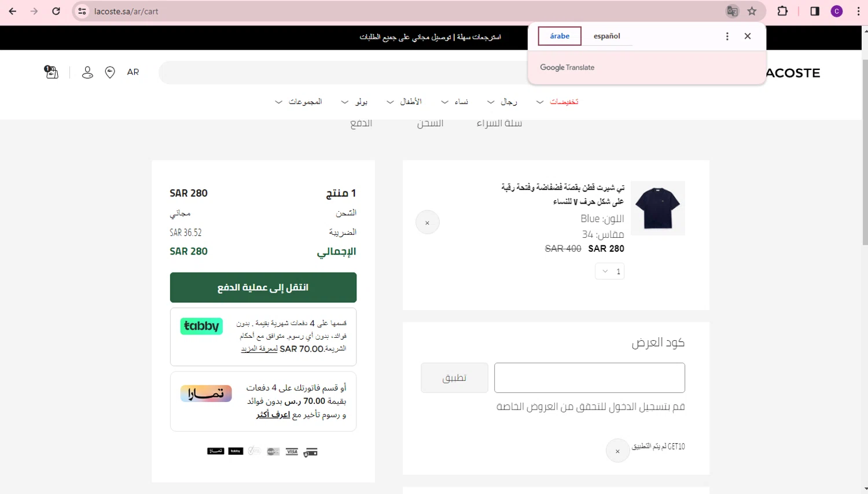
Task: Click the LACOSTE logo
Action: click(793, 73)
